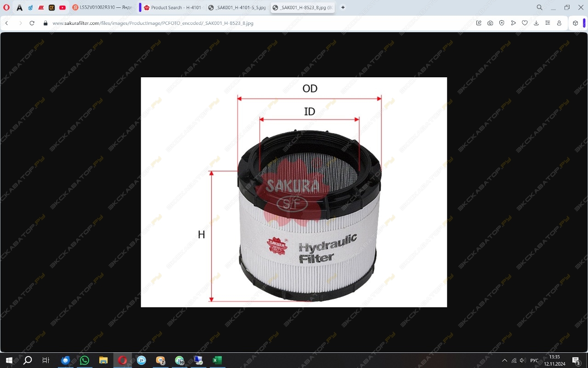Open ad blocker shield settings
588x368 pixels.
click(502, 23)
